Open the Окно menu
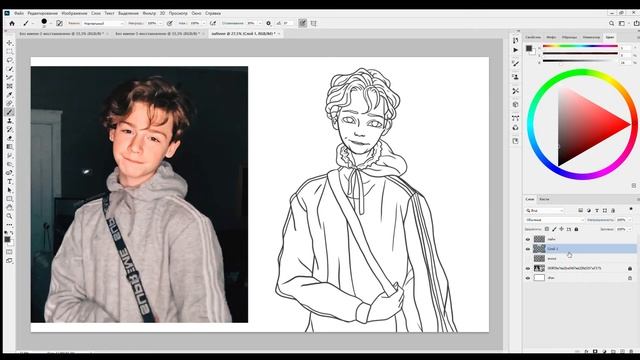Viewport: 640px width, 360px height. point(196,13)
